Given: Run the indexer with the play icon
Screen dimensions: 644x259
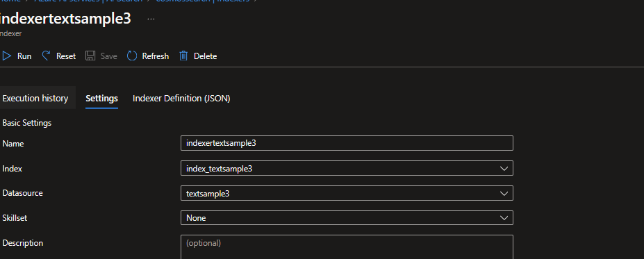Looking at the screenshot, I should pos(7,56).
